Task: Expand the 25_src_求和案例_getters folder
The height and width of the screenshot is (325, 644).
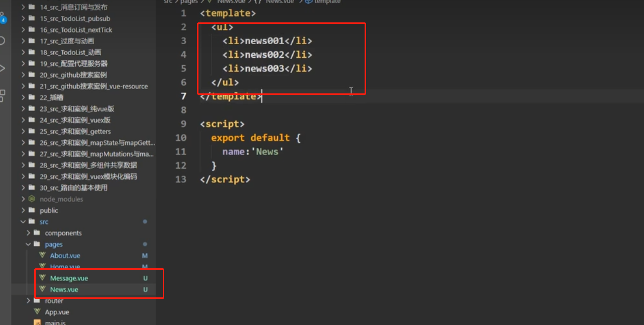Action: tap(23, 132)
